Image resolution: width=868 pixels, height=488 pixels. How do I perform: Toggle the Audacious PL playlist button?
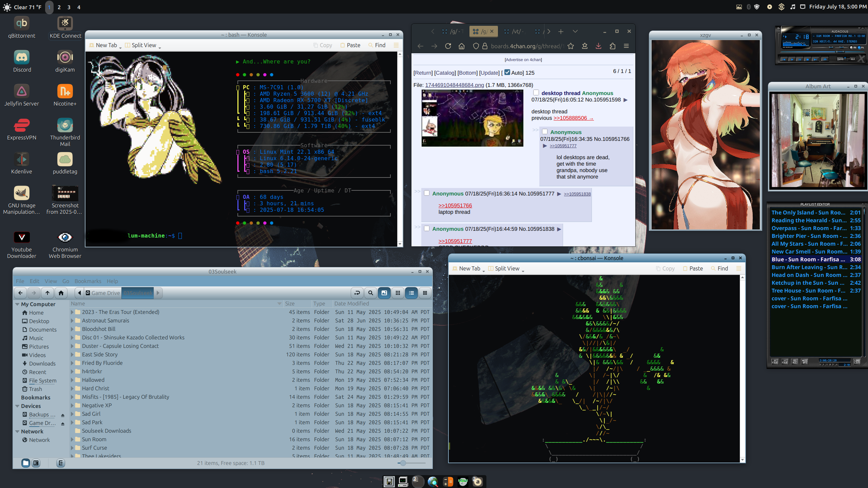(860, 48)
